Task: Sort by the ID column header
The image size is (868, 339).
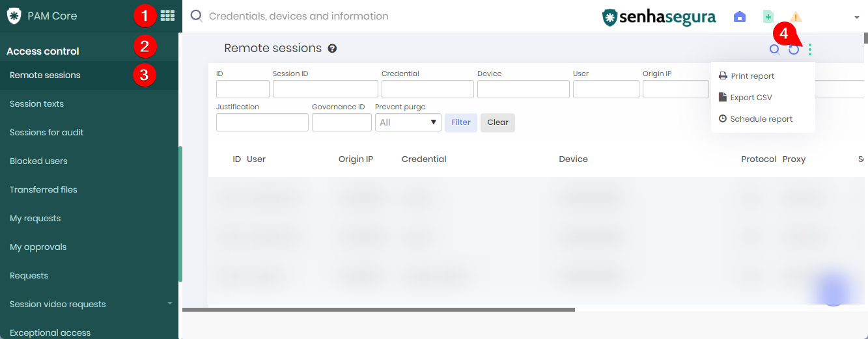Action: pos(237,159)
